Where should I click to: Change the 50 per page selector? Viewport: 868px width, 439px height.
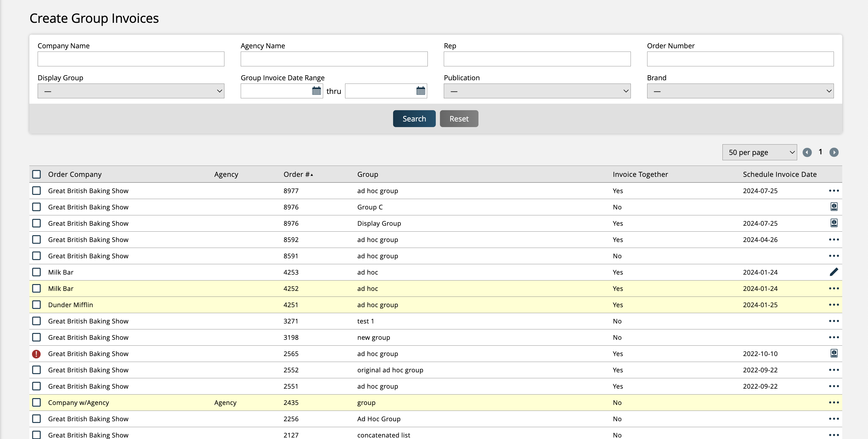[759, 153]
